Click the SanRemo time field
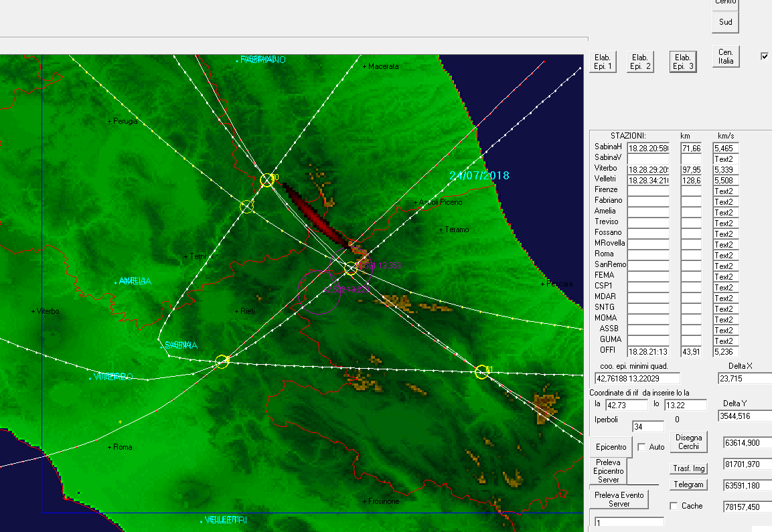This screenshot has height=532, width=772. point(648,266)
